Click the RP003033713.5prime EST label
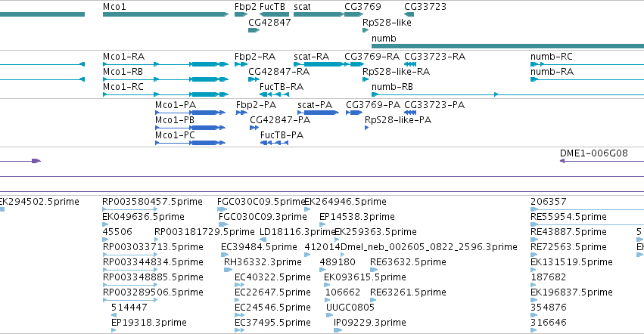The image size is (644, 334). [153, 246]
